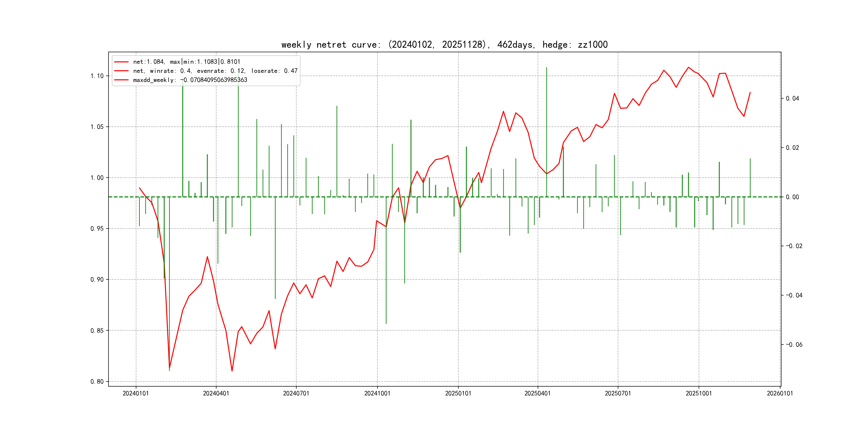Click the 20240701 x-axis label
868x434 pixels.
[296, 394]
